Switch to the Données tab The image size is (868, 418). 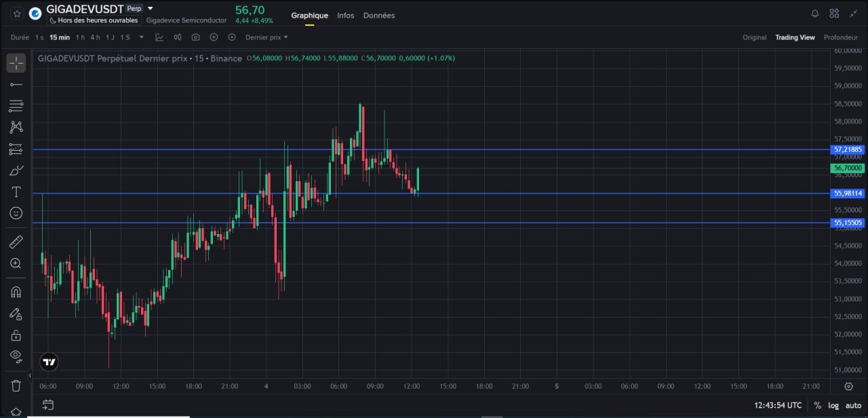point(379,15)
